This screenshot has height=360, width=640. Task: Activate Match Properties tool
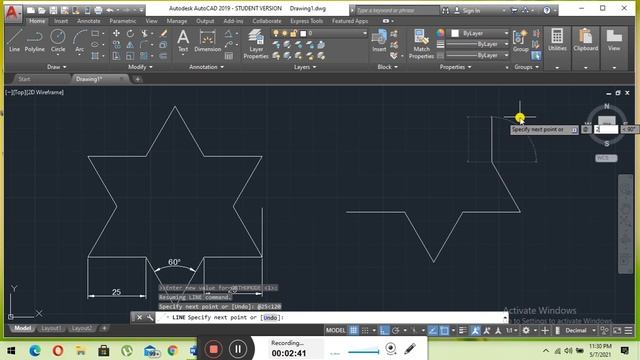(421, 44)
